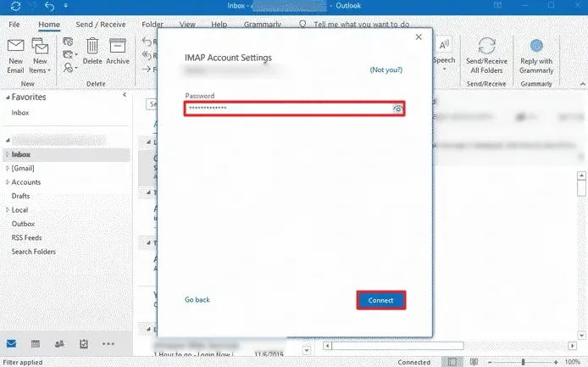Screen dimensions: 588x367
Task: Click the Archive icon in the ribbon
Action: click(x=118, y=46)
